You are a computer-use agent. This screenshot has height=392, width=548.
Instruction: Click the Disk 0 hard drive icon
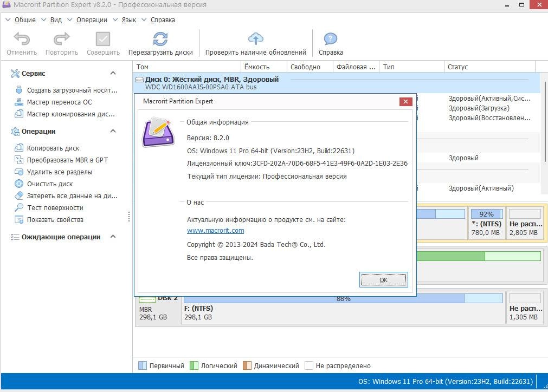point(139,80)
